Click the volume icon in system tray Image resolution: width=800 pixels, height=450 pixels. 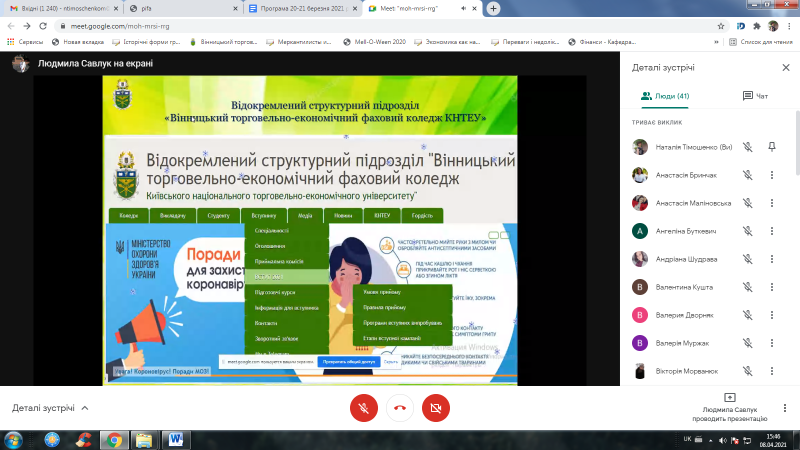[x=722, y=440]
